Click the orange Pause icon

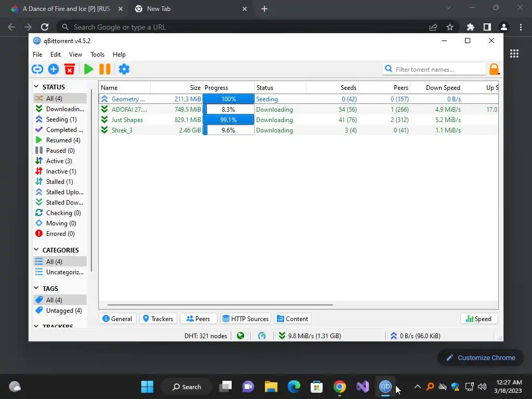tap(105, 69)
